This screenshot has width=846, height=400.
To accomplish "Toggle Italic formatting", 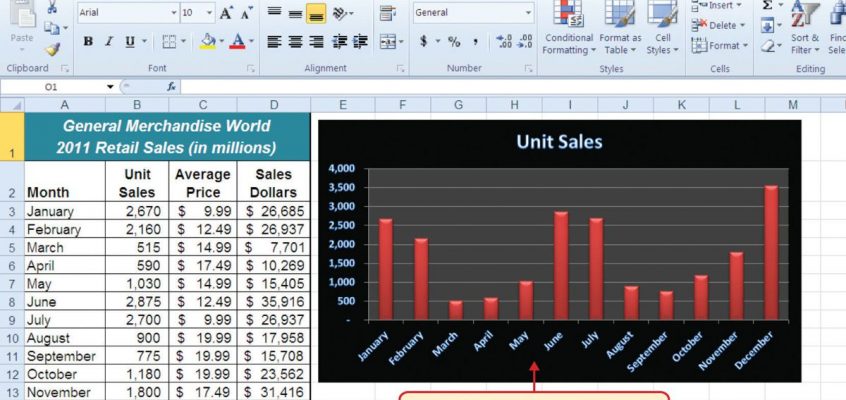I will coord(109,41).
